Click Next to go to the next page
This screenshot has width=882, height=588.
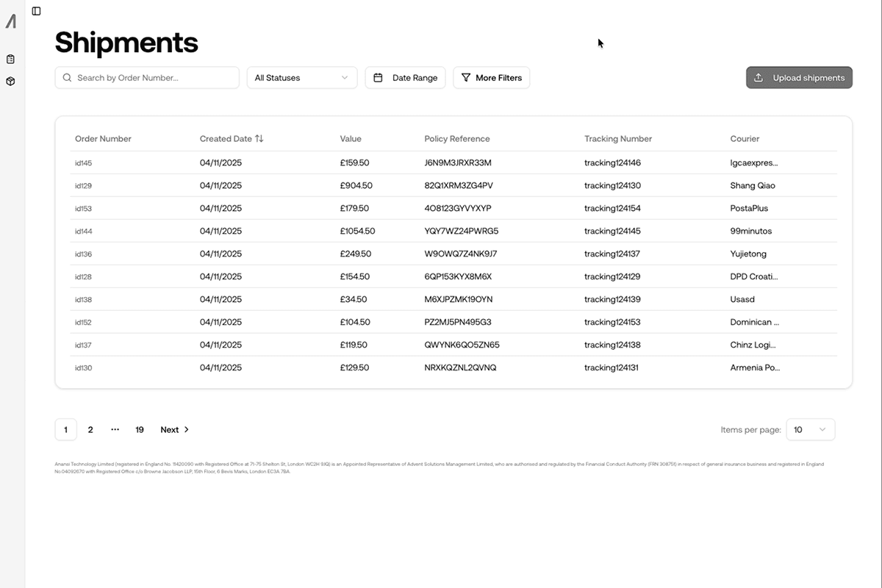175,430
